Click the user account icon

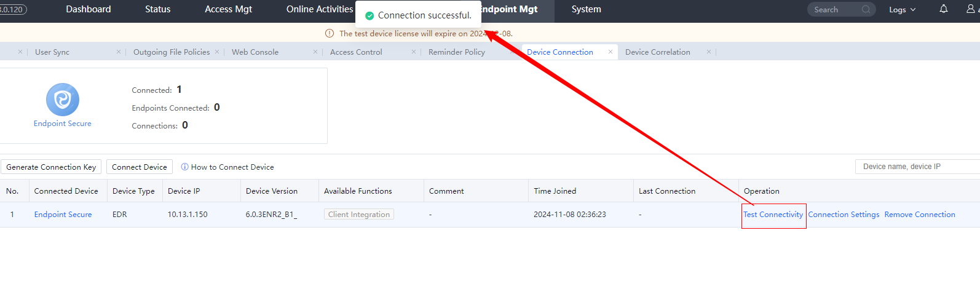click(x=971, y=9)
